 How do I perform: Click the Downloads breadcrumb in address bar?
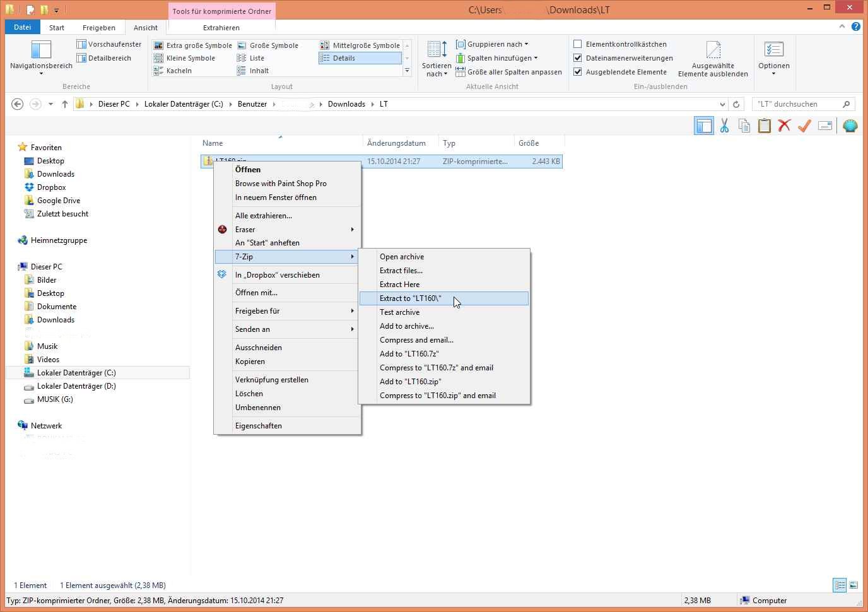pos(346,104)
